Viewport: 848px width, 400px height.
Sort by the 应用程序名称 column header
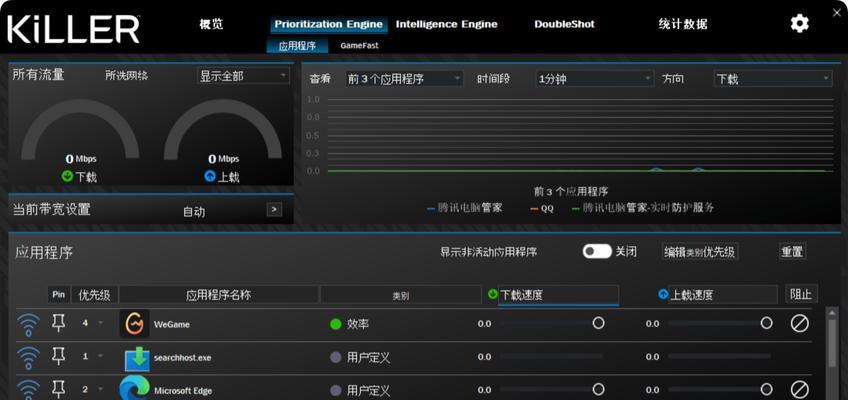coord(218,295)
